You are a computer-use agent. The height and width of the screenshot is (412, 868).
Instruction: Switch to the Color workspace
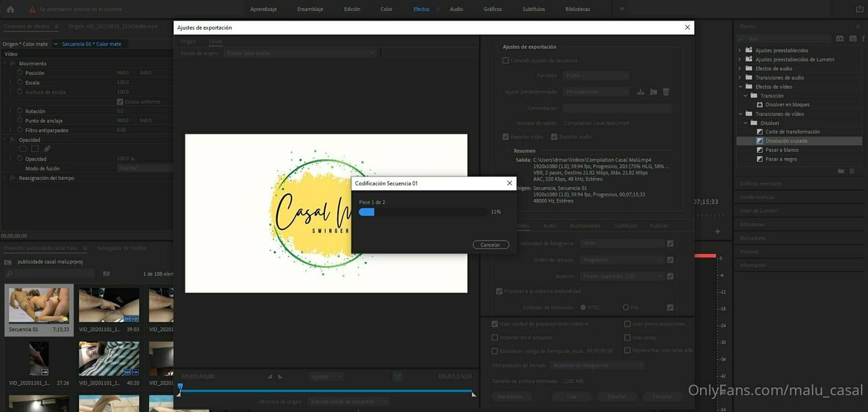click(x=387, y=9)
